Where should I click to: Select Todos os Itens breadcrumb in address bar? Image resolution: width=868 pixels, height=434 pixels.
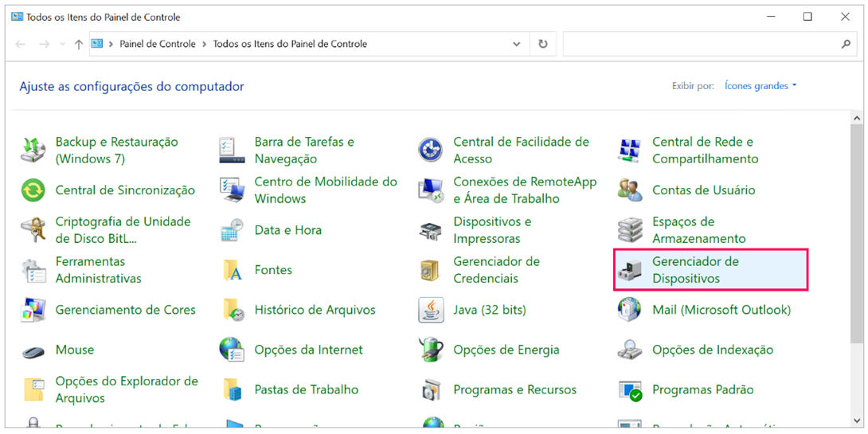(x=290, y=45)
